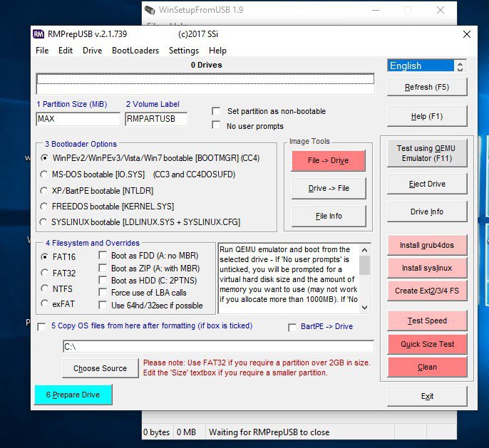Screen dimensions: 489x448
Task: Click the Volume Label RMPARTUSB field
Action: coord(156,119)
